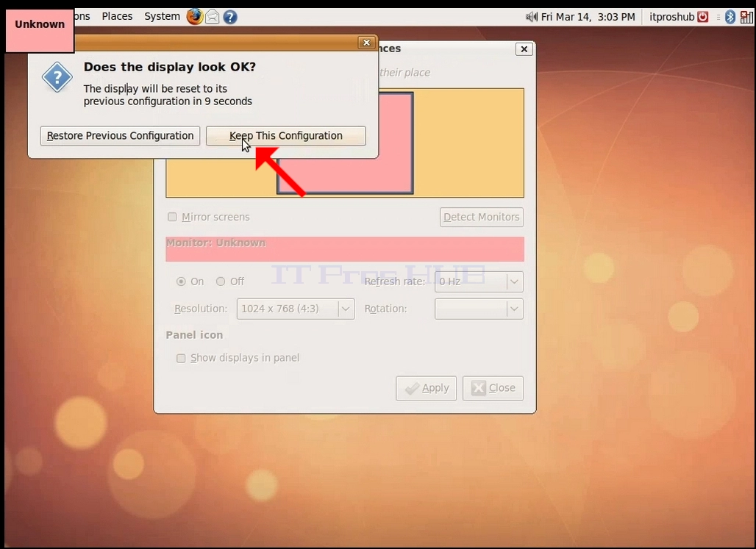Tick Show displays in panel checkbox
Screen dimensions: 756x549
[181, 358]
